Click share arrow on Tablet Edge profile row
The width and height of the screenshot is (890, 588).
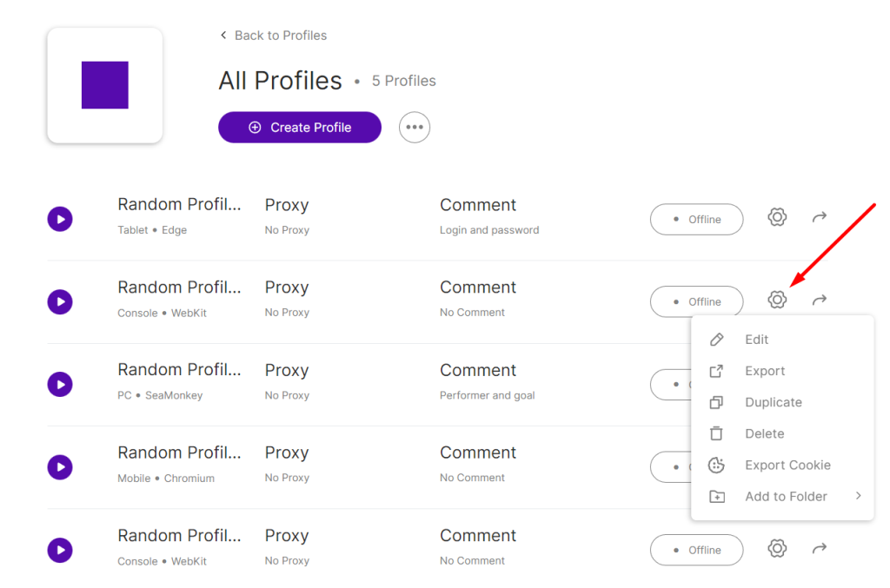coord(819,217)
